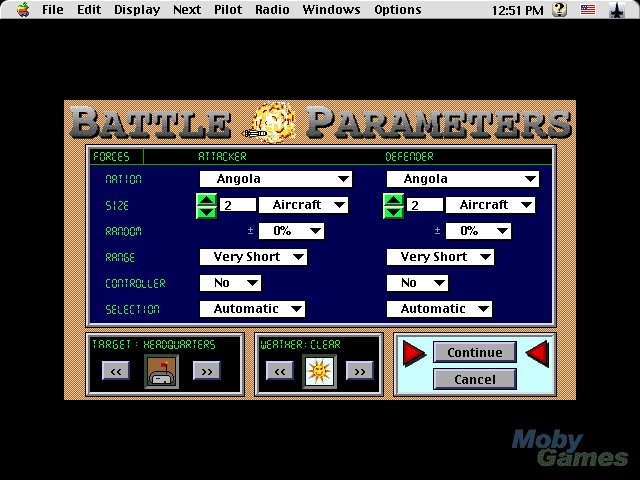Open defender Random percent dropdown

(478, 231)
